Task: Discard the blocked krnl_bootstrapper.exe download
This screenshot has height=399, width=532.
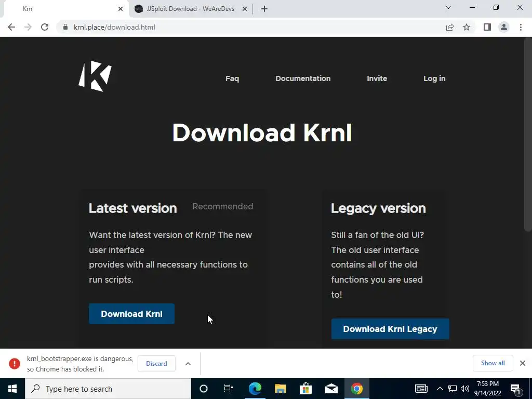Action: tap(156, 363)
